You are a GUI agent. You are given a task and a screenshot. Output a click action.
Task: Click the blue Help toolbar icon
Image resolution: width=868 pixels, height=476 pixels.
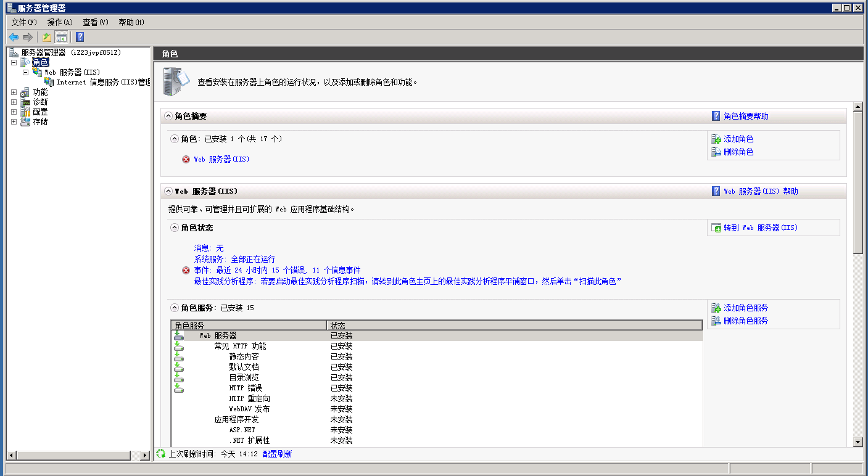click(x=80, y=37)
